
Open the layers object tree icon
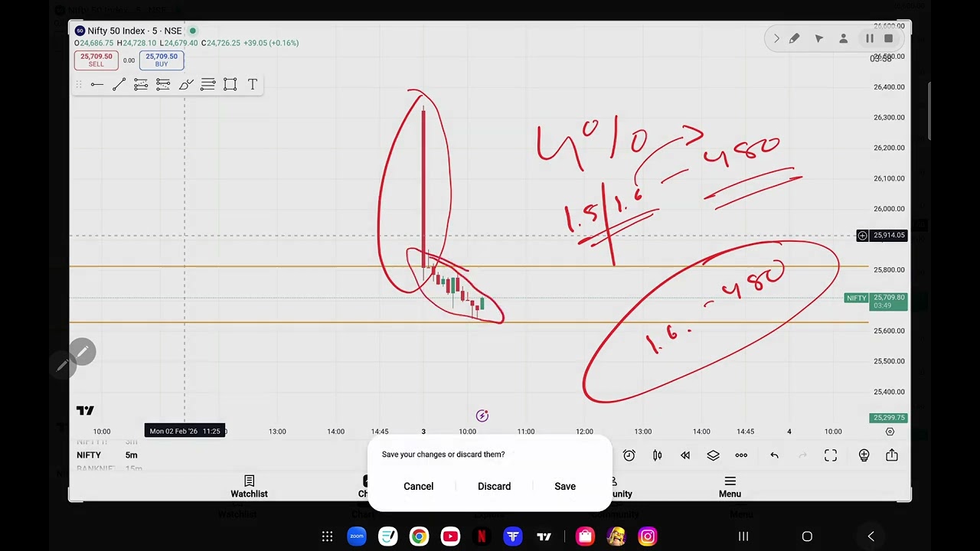point(713,455)
